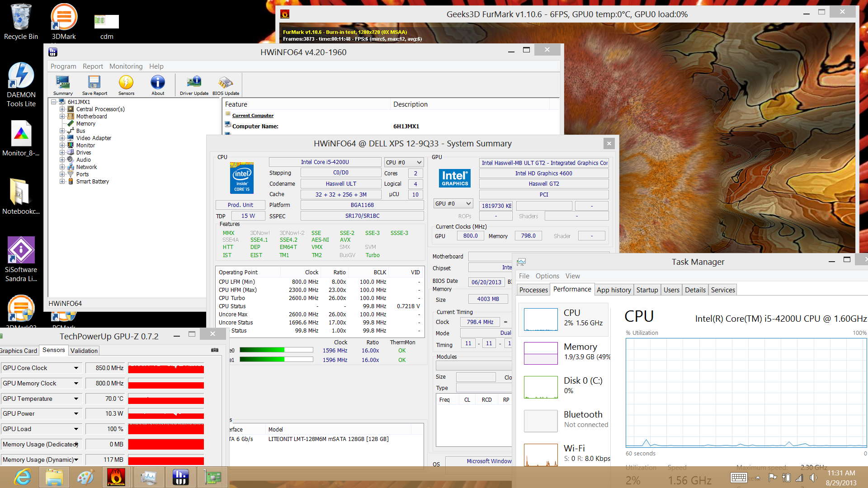The height and width of the screenshot is (488, 868).
Task: Click the GPU Power red sensor graph
Action: click(x=166, y=414)
